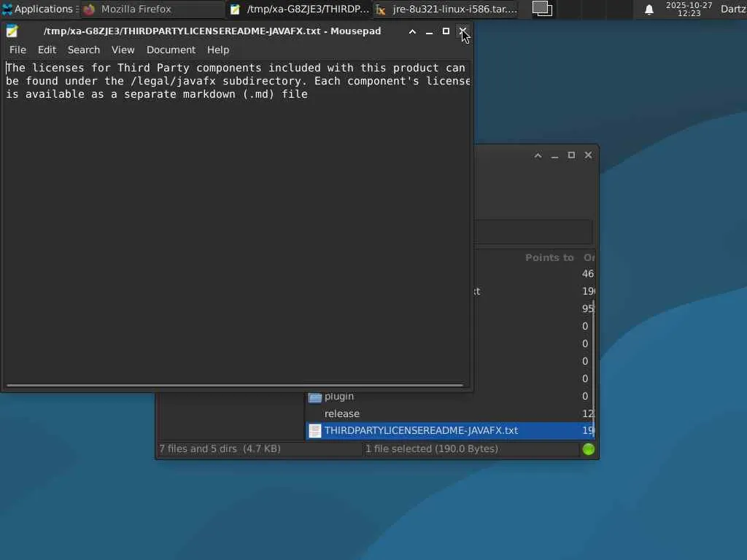Click the plugin folder icon
The image size is (747, 560).
tap(315, 397)
